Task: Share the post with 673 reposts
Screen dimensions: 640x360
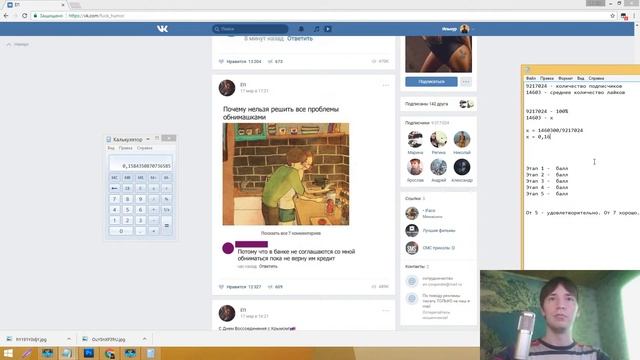Action: 275,61
